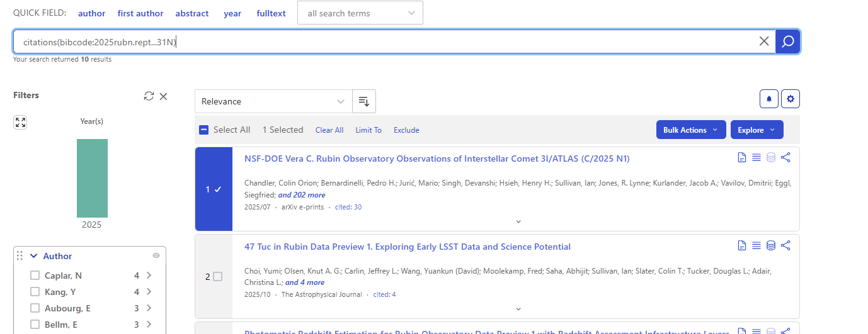
Task: Open the email notification bell icon
Action: pos(769,99)
